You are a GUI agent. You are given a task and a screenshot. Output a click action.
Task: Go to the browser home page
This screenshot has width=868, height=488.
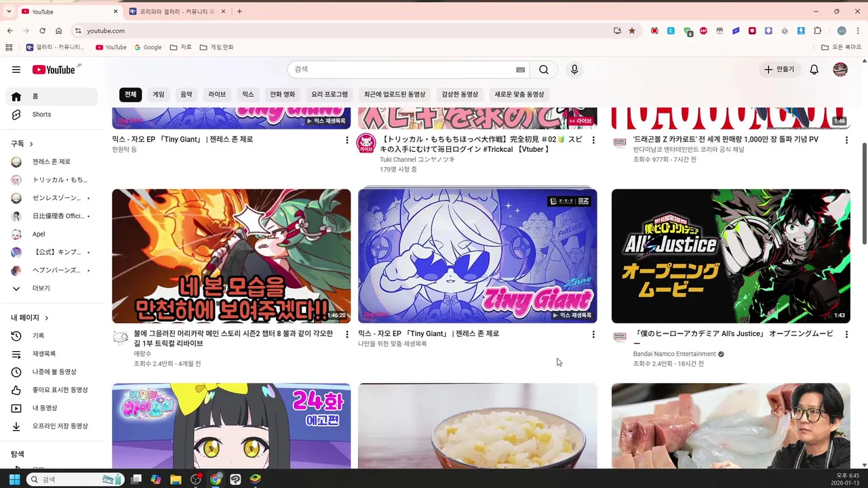click(58, 30)
